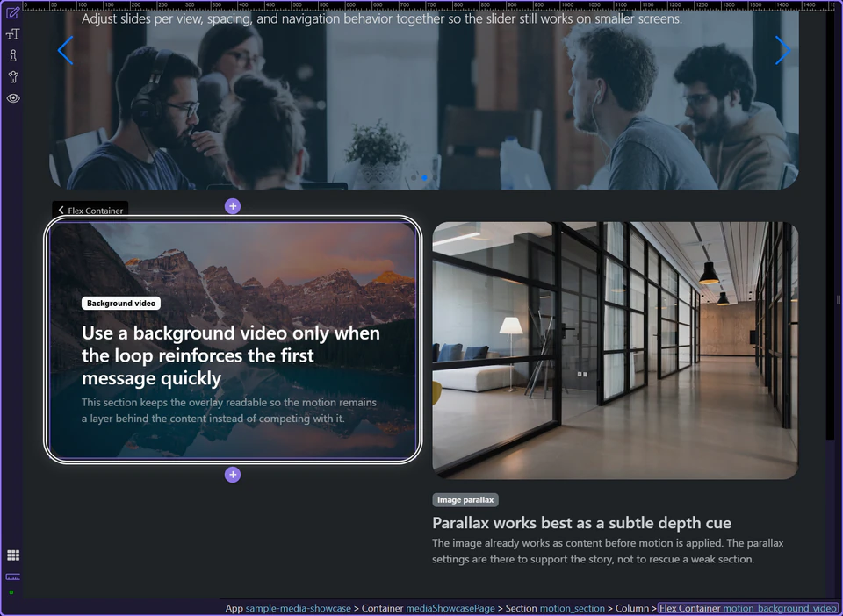Select the 'Adjust slides per view' caption text
This screenshot has width=843, height=616.
pos(382,18)
